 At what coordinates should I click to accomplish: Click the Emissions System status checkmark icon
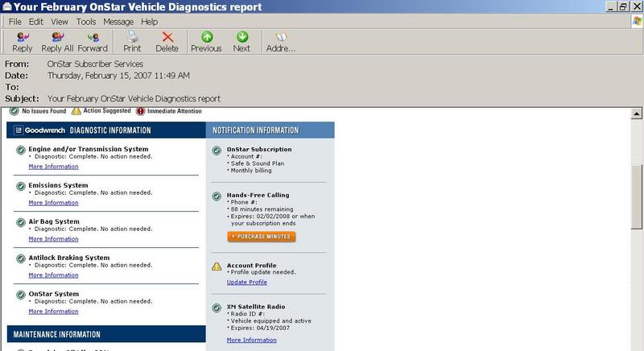21,187
